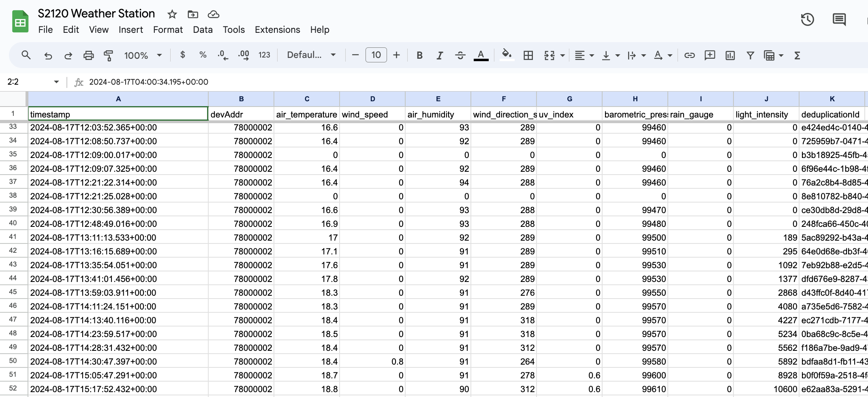The image size is (868, 397).
Task: Toggle bold formatting
Action: click(419, 55)
